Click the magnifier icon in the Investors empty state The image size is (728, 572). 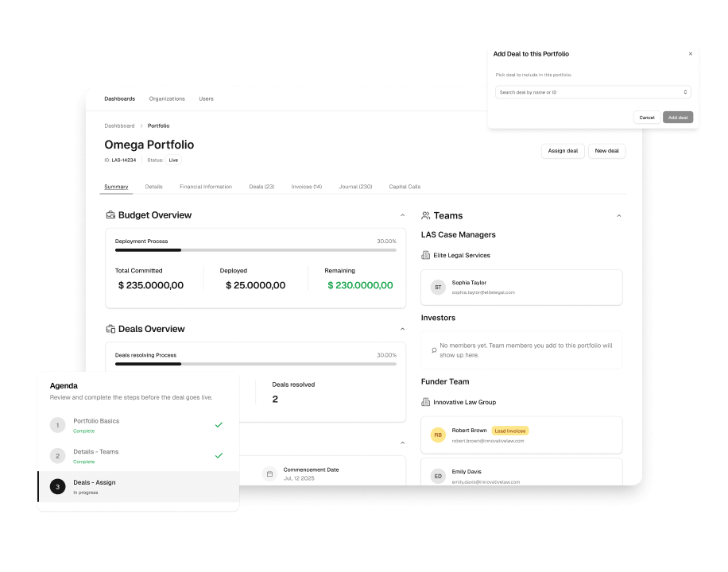[433, 350]
